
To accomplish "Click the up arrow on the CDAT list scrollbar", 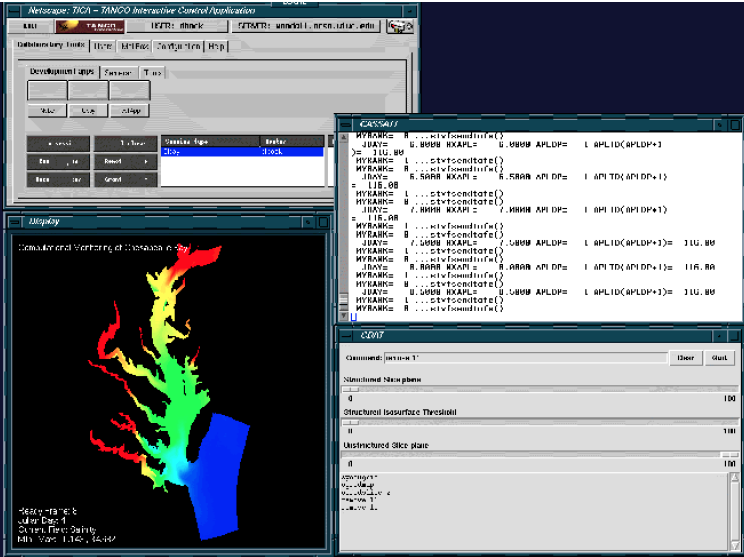I will pos(734,477).
